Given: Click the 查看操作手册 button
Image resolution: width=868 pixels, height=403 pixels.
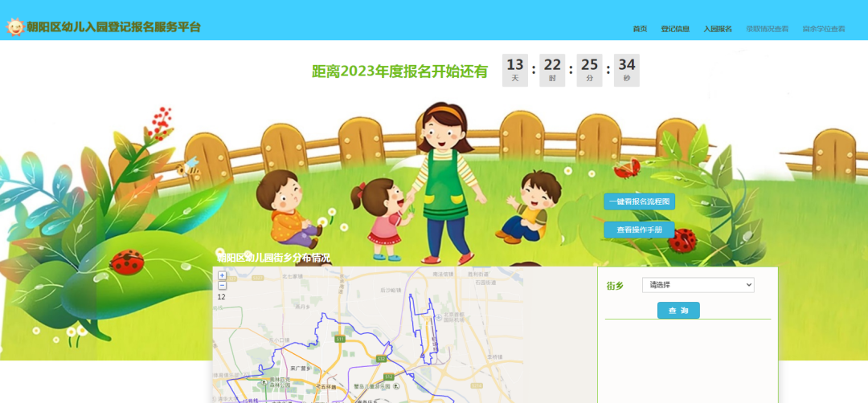Looking at the screenshot, I should coord(639,230).
